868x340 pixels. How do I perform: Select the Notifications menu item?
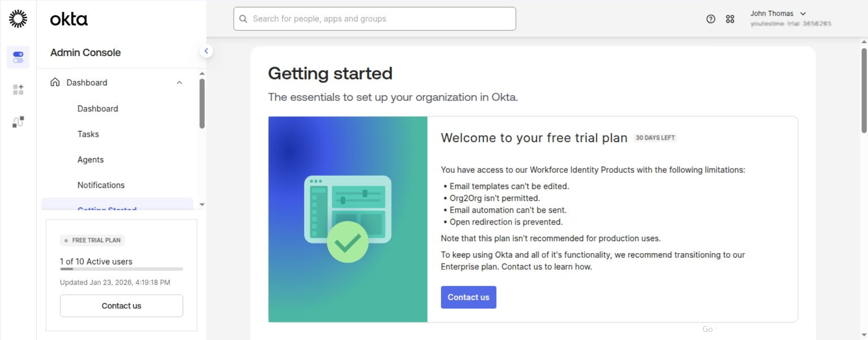click(x=101, y=185)
